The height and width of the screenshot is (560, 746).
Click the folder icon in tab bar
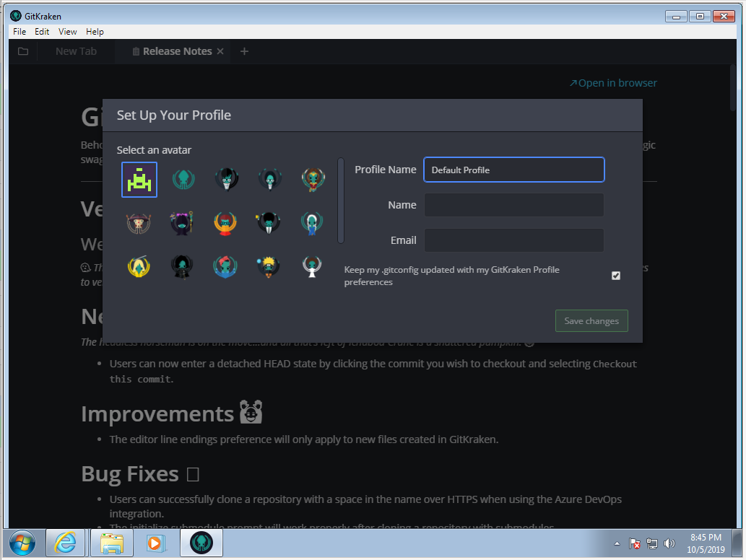click(x=23, y=51)
